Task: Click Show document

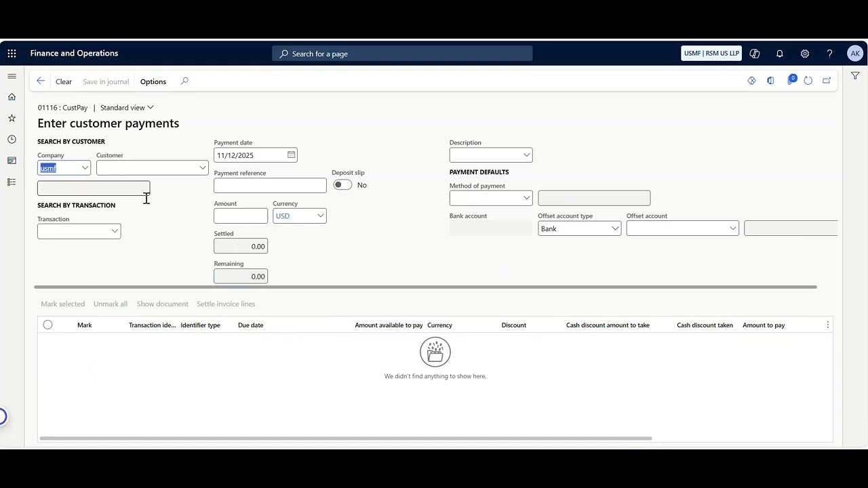Action: click(x=163, y=304)
